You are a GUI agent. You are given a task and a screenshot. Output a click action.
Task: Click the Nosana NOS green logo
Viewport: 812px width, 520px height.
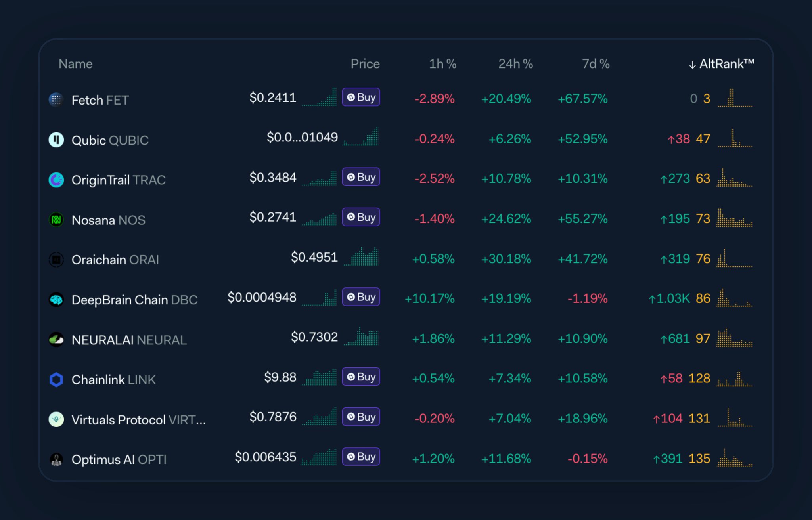[x=56, y=220]
